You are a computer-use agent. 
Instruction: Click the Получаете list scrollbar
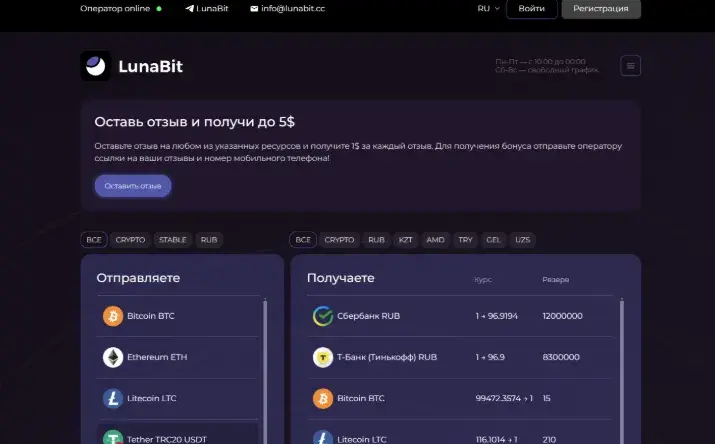point(622,371)
